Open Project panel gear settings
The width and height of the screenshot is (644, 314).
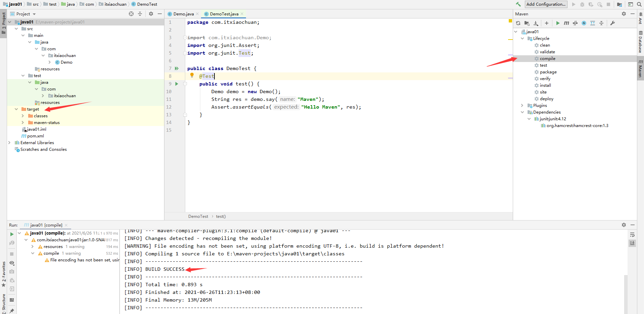click(x=151, y=14)
